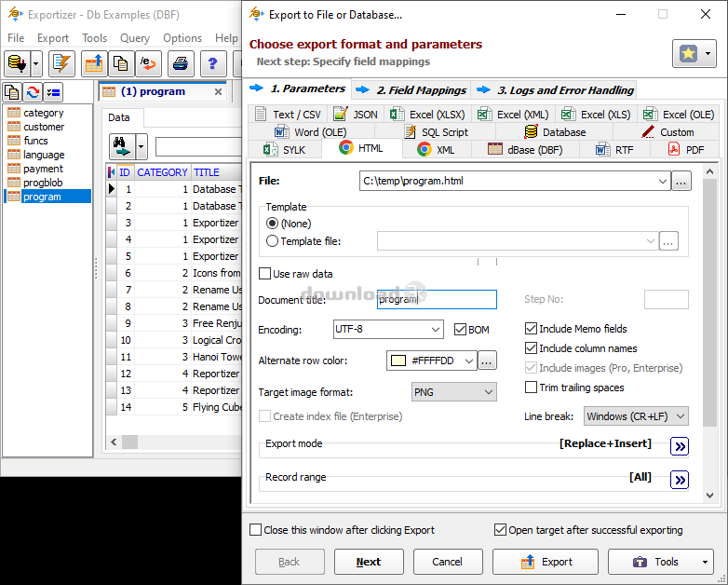Select the RTF export format
The image size is (728, 585).
[614, 150]
